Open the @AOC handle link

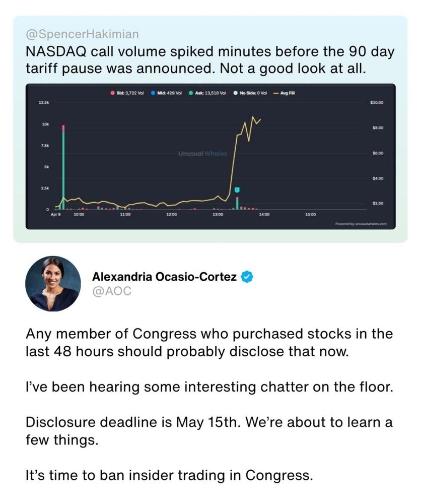tap(111, 291)
